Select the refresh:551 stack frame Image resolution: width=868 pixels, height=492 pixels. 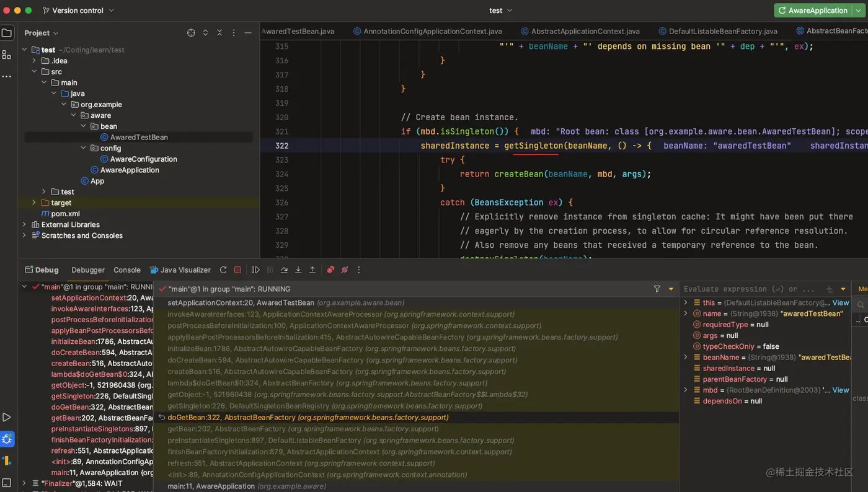(416, 463)
